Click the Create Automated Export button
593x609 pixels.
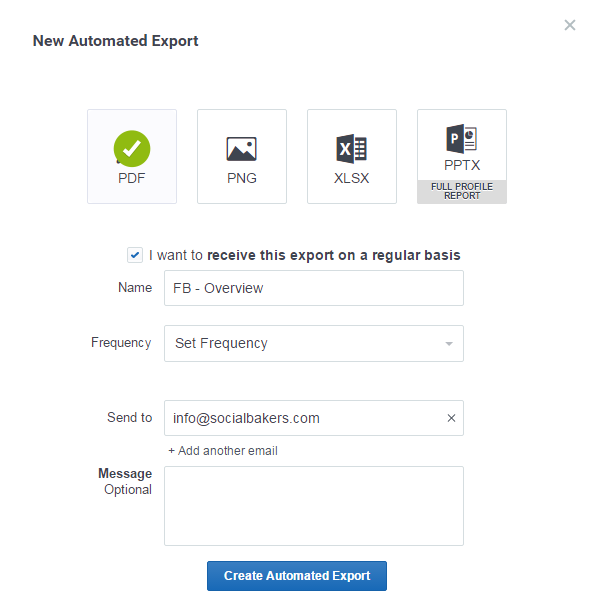click(297, 576)
